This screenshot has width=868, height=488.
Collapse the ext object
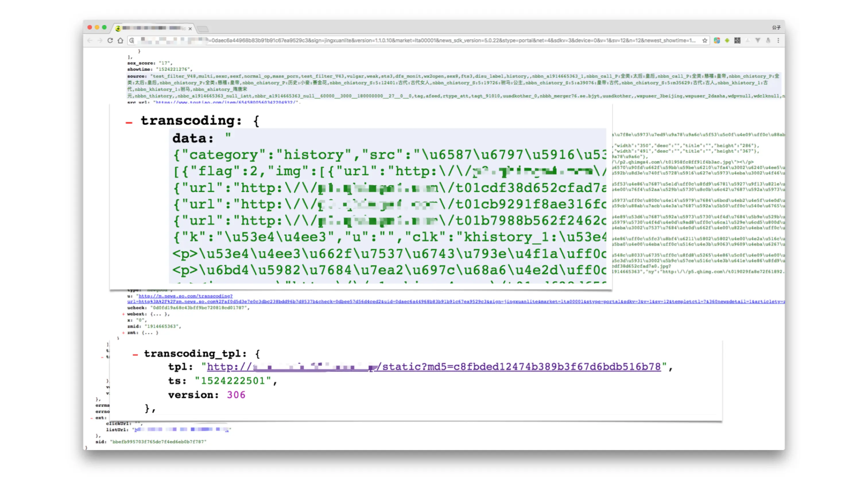click(91, 418)
